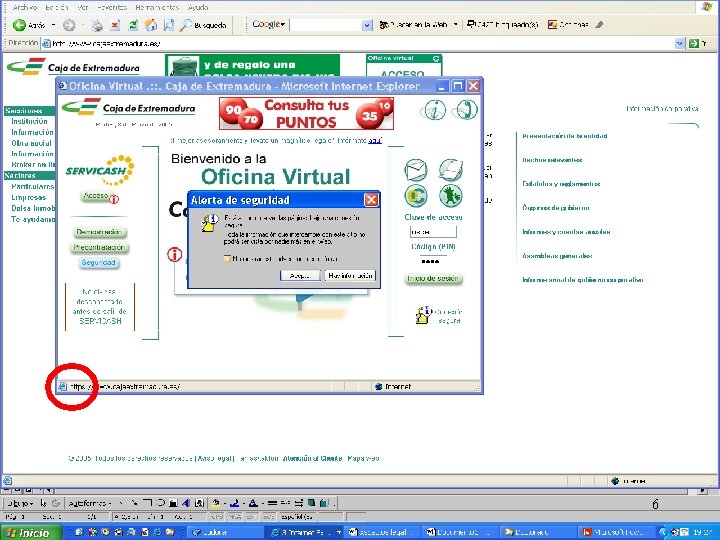Image resolution: width=720 pixels, height=540 pixels.
Task: Click the Forward arrow icon in the toolbar
Action: tap(69, 25)
